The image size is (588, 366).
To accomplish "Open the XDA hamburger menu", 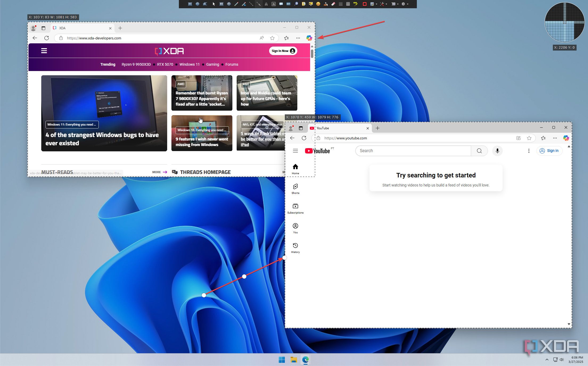I will pos(44,51).
